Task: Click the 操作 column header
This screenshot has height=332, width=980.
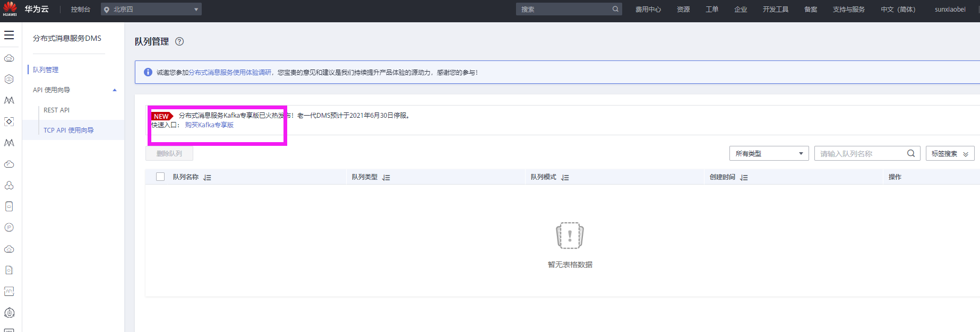Action: pyautogui.click(x=895, y=177)
